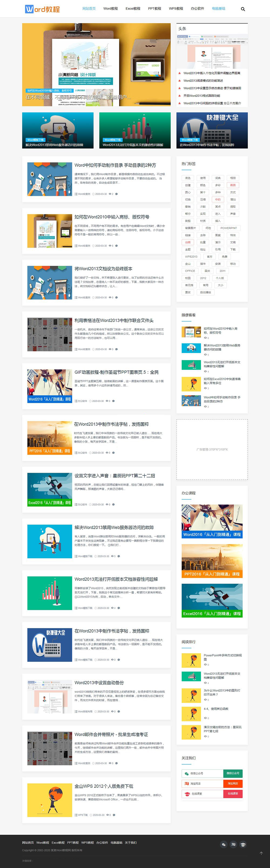Viewport: 270px width, 868px height.
Task: Open the PPT2016「从入门到精通」sidebar course image
Action: point(212,561)
